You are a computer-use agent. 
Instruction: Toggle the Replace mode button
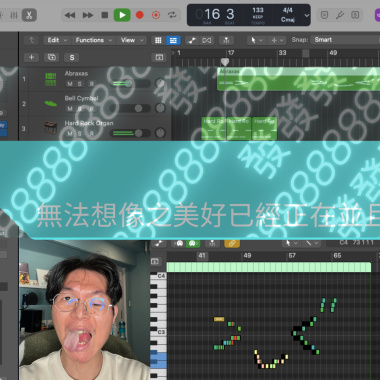point(324,15)
